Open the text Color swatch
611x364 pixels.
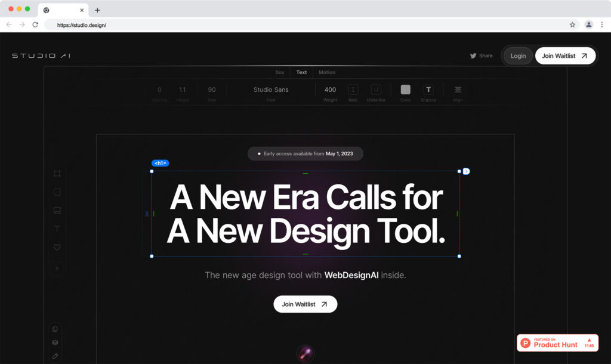tap(406, 90)
